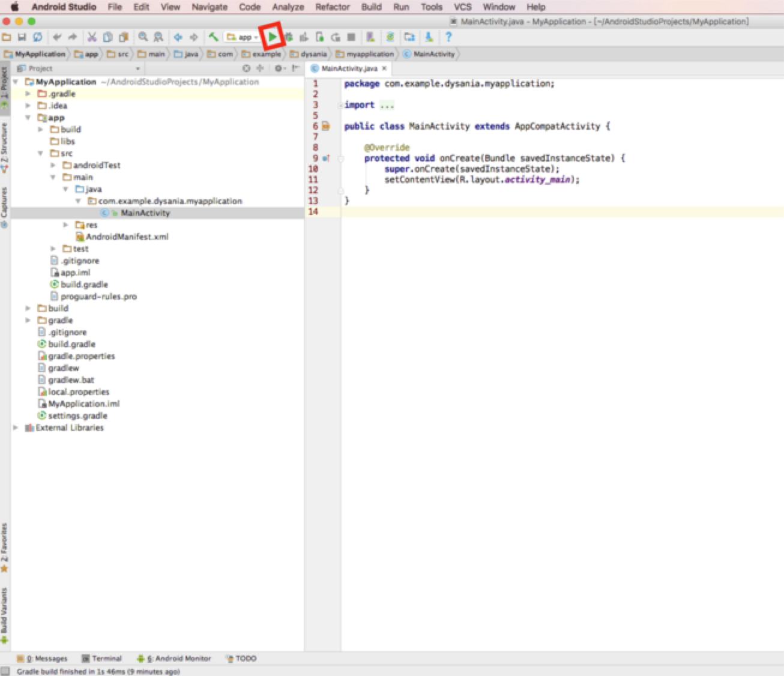This screenshot has width=784, height=676.
Task: Click the Redo arrow icon
Action: [x=73, y=37]
